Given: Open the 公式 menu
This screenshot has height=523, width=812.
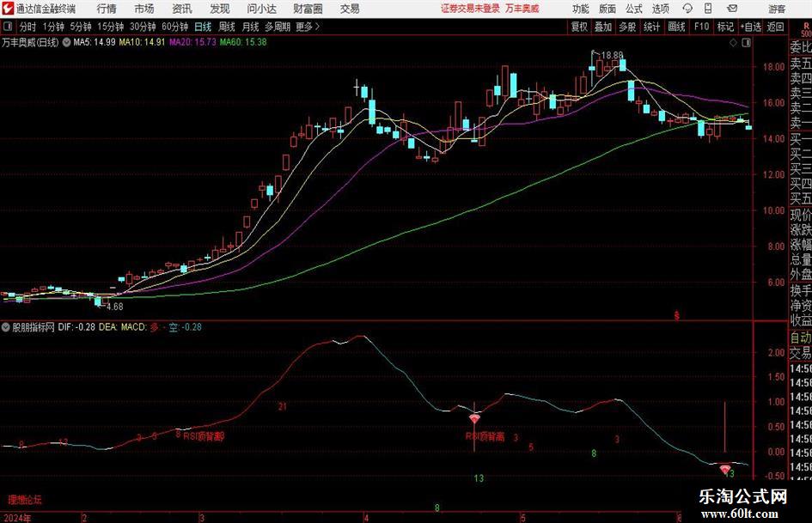Looking at the screenshot, I should coord(634,9).
